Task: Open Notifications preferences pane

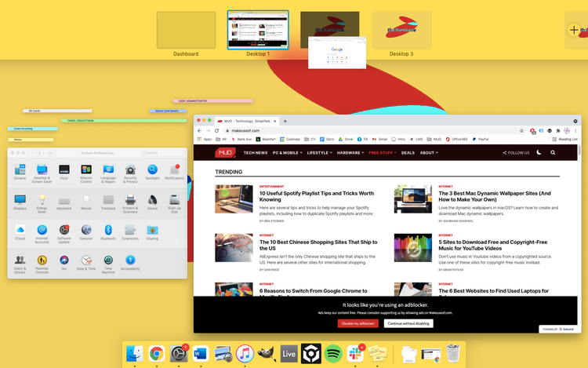Action: (x=174, y=172)
